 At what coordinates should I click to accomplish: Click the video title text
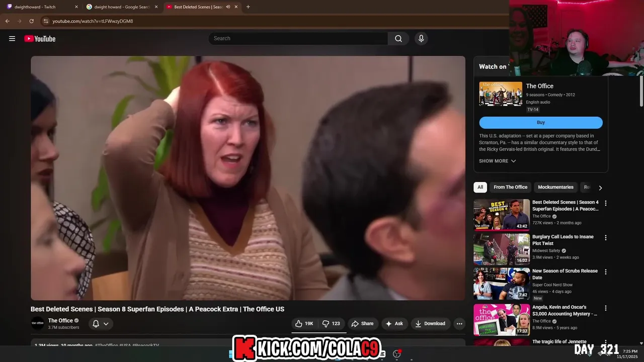[157, 309]
